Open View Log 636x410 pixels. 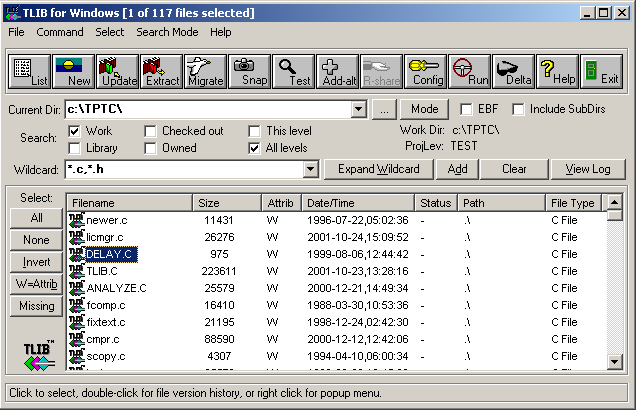588,169
